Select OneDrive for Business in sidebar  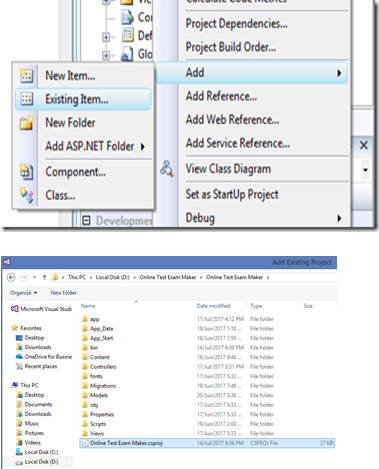coord(44,357)
